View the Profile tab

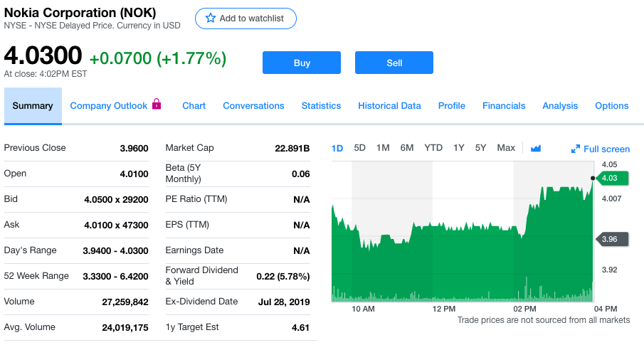point(452,106)
